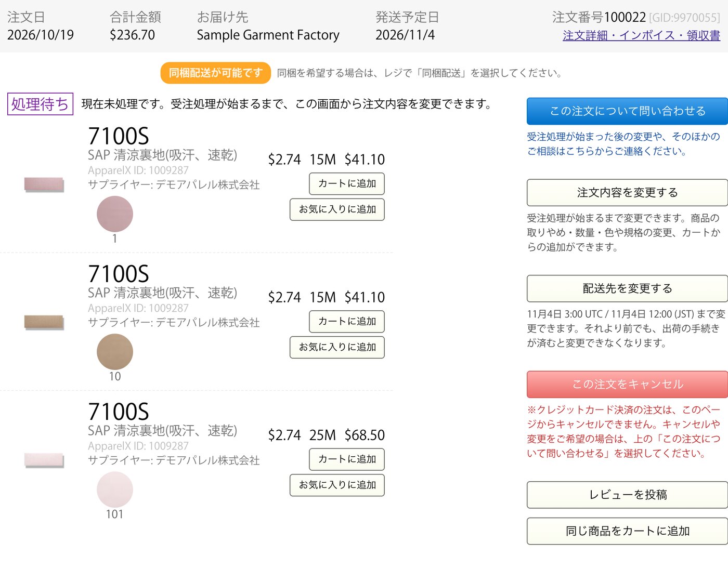Click the red cancel this order button

627,385
